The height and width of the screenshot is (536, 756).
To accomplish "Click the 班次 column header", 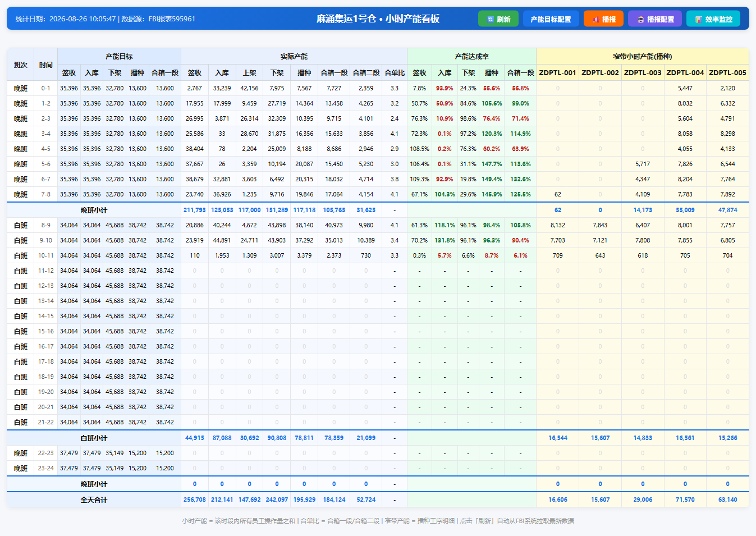I will [x=21, y=65].
